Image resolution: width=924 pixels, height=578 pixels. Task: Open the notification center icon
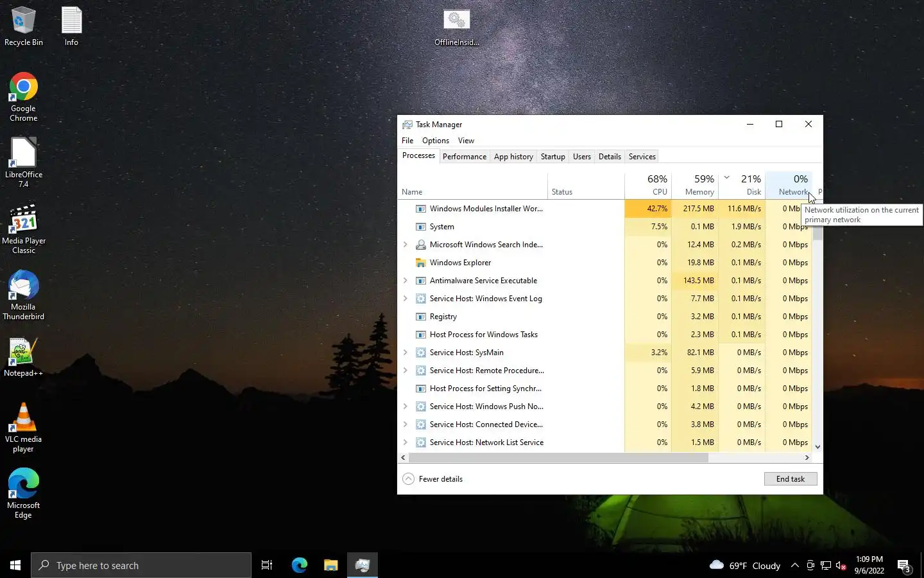tap(904, 566)
